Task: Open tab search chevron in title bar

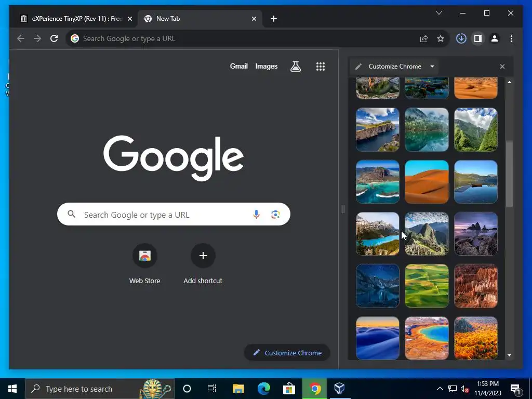Action: click(x=438, y=13)
